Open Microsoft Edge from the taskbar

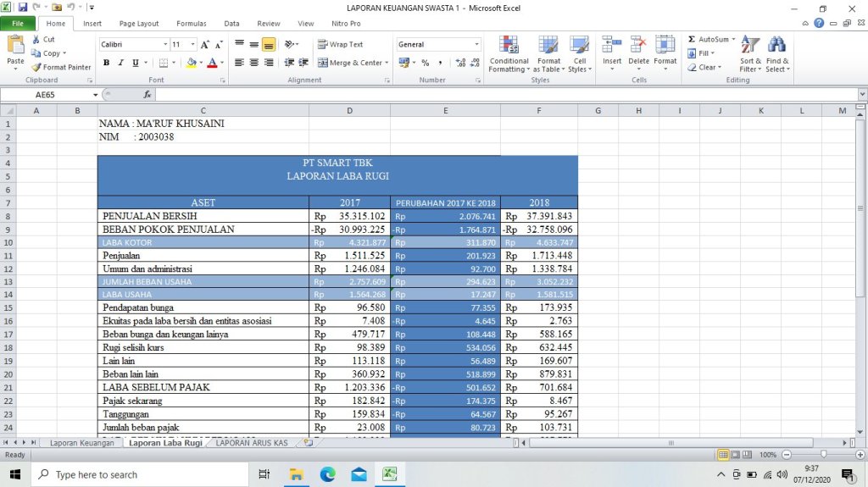327,474
